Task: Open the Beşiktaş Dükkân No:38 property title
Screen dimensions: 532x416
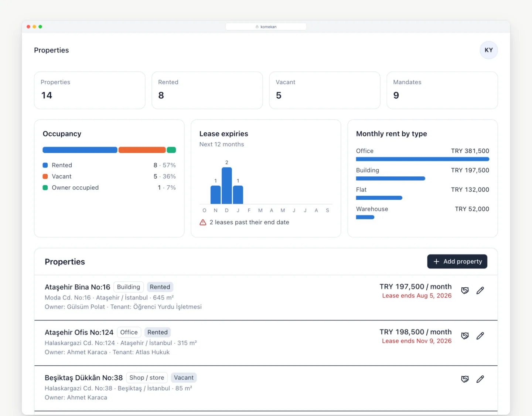Action: pyautogui.click(x=83, y=378)
